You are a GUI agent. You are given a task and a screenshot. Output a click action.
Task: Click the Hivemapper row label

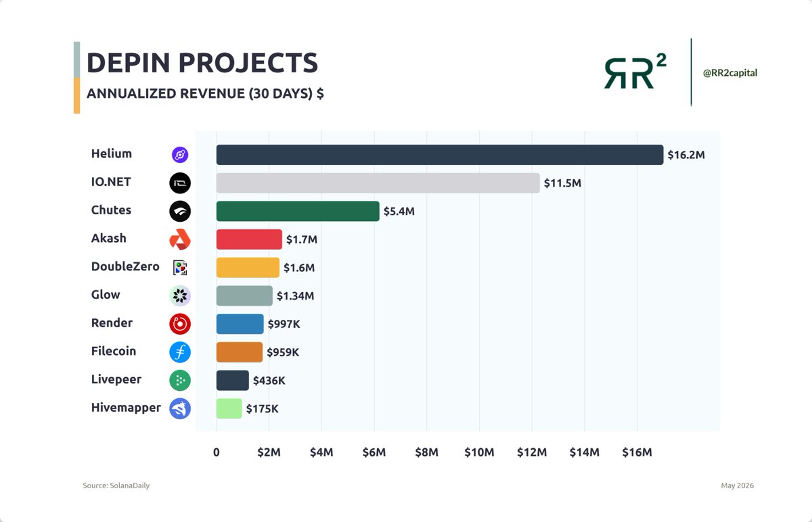click(127, 408)
